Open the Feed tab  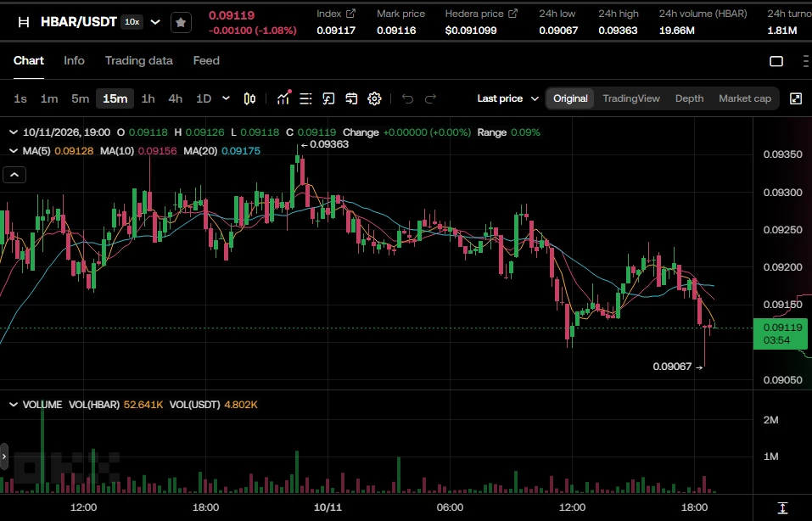[206, 60]
